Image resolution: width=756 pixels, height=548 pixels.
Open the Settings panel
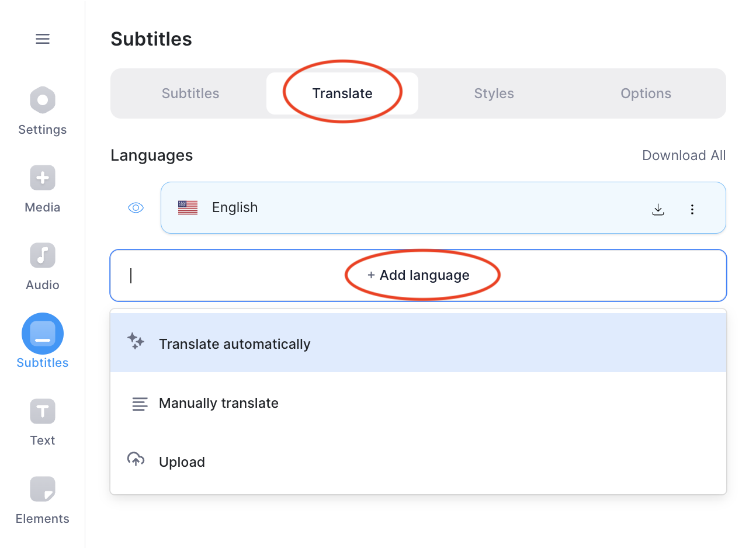pyautogui.click(x=42, y=99)
